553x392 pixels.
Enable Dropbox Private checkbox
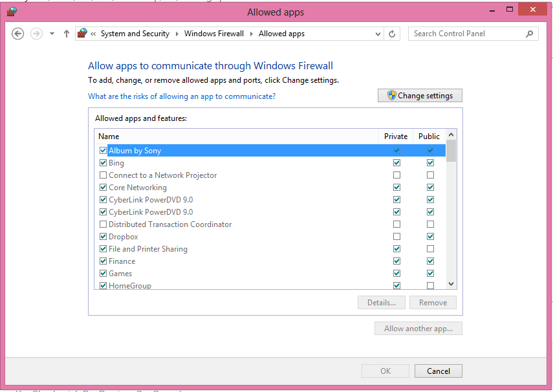point(396,236)
